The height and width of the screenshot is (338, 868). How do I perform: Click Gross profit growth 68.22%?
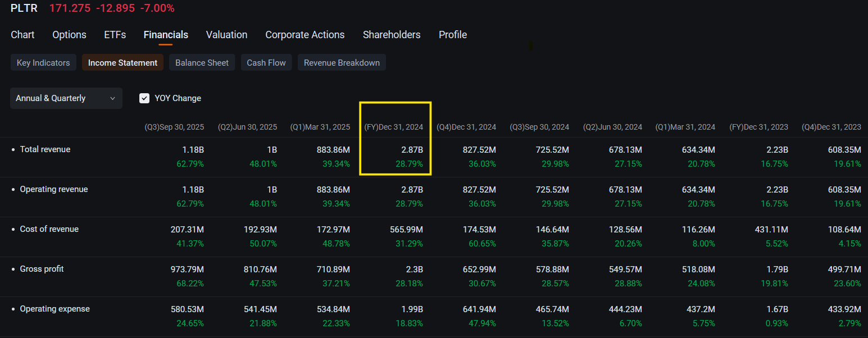tap(190, 284)
